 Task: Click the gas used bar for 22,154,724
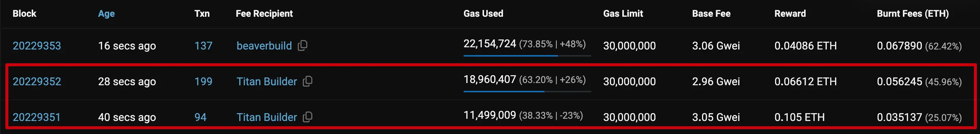527,56
